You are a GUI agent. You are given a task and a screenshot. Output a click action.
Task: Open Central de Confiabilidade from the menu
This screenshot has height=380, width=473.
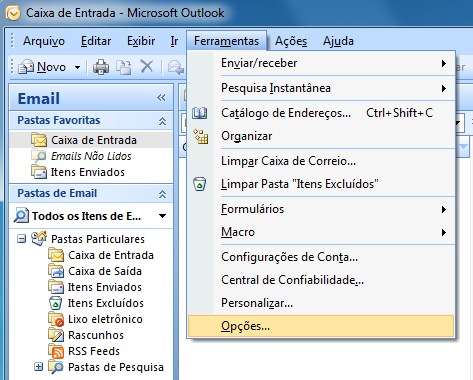tap(321, 280)
